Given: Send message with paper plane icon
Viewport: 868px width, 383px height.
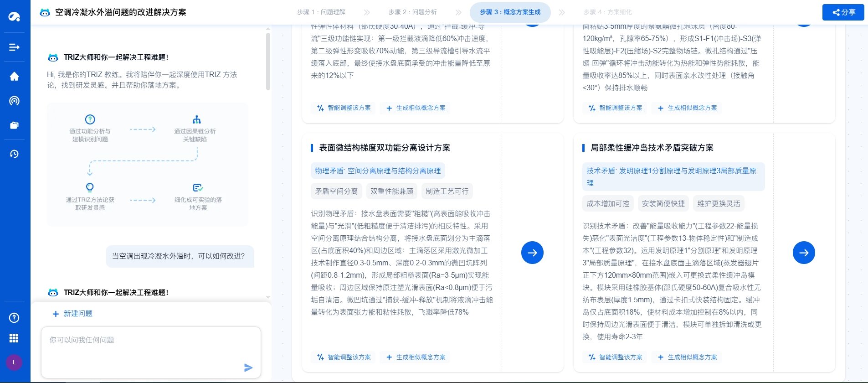Looking at the screenshot, I should 248,367.
